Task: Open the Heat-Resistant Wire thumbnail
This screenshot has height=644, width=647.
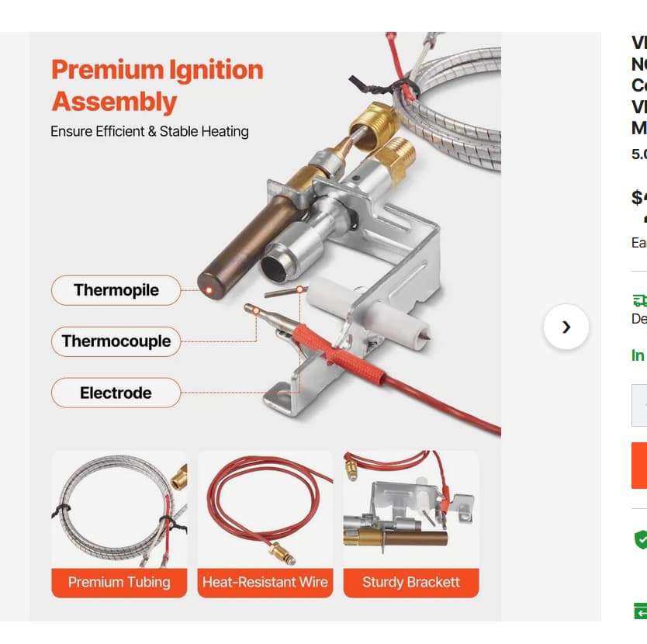Action: [x=265, y=524]
